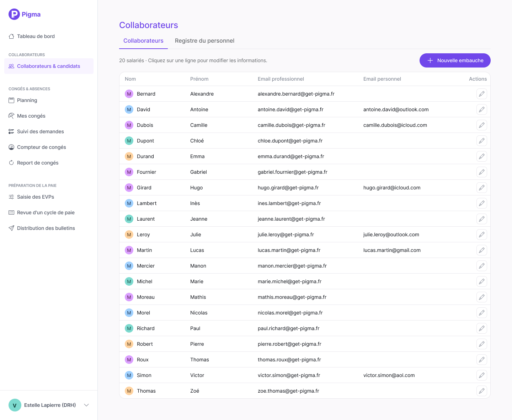The height and width of the screenshot is (420, 512).
Task: Click the edit pencil for David Antoine
Action: [x=482, y=109]
